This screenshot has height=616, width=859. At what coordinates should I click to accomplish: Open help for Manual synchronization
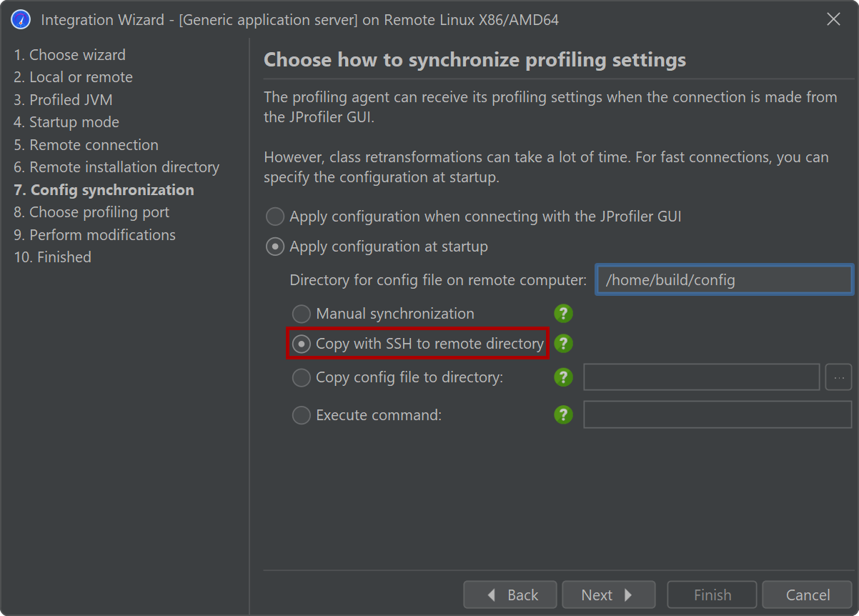point(563,314)
